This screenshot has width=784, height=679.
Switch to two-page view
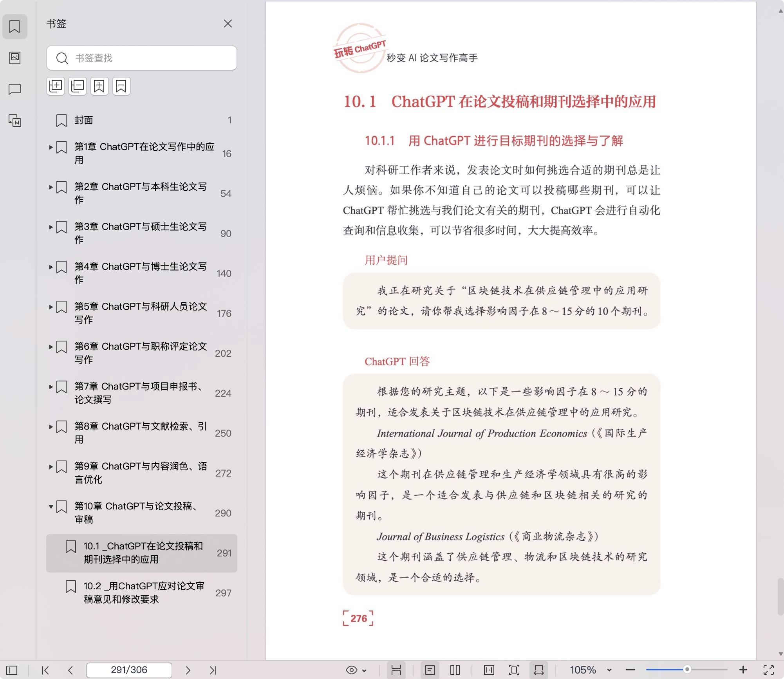455,670
